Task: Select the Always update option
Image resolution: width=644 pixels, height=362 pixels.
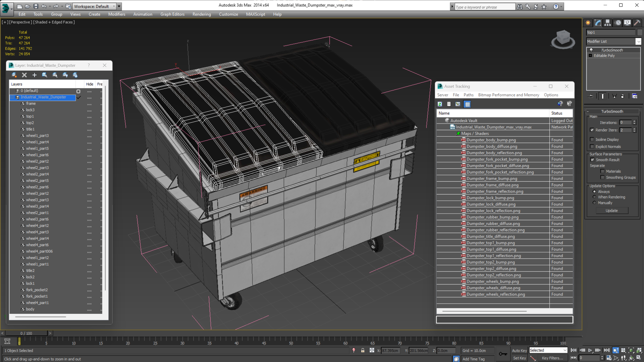Action: [x=594, y=191]
